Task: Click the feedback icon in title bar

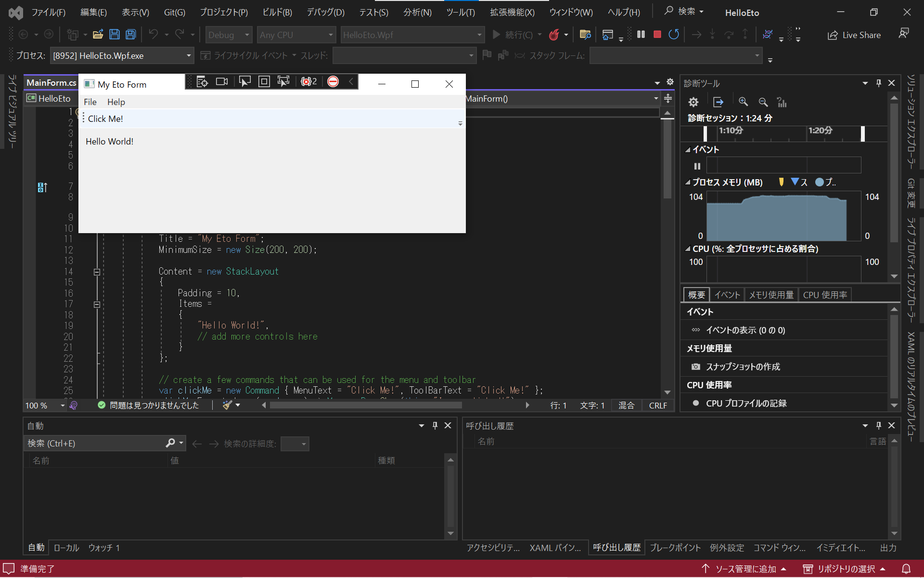Action: pyautogui.click(x=904, y=34)
